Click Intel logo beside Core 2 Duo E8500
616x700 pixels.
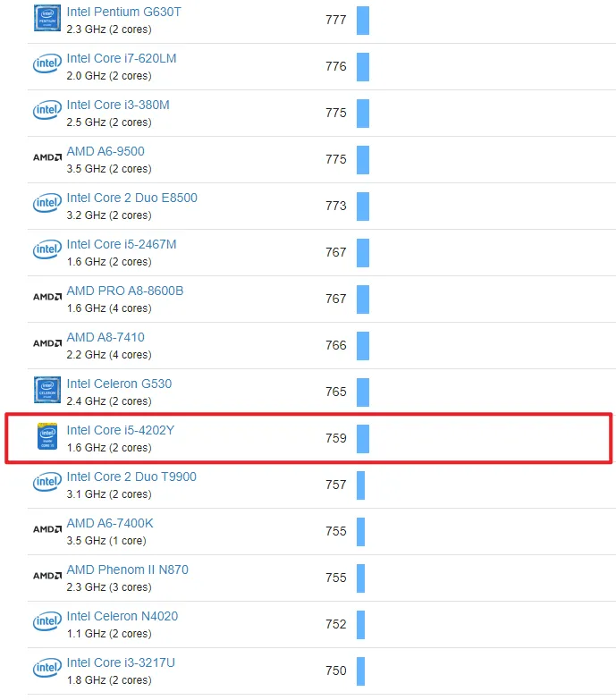(46, 206)
